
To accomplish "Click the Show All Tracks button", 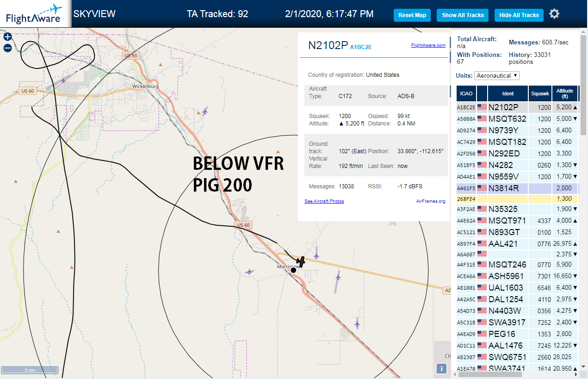I will 463,15.
